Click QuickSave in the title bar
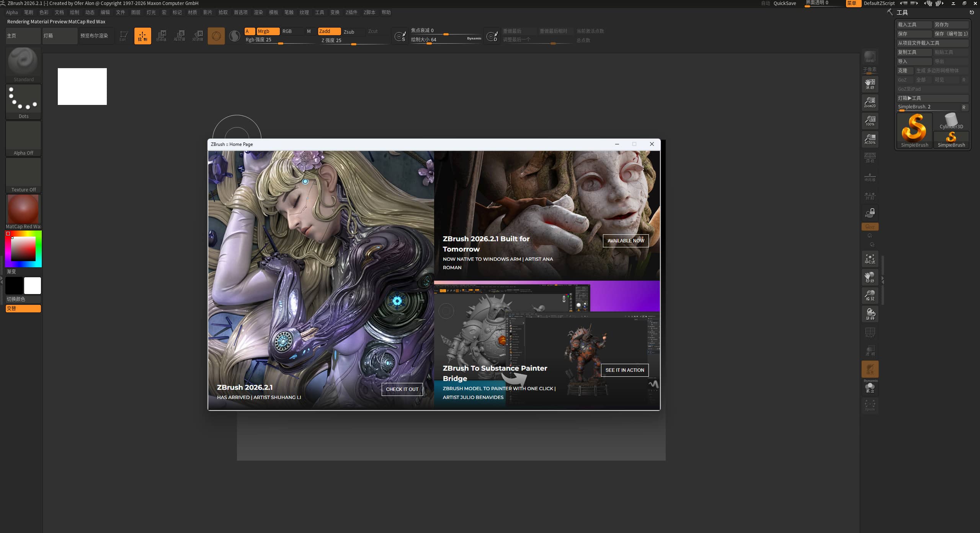 tap(785, 3)
